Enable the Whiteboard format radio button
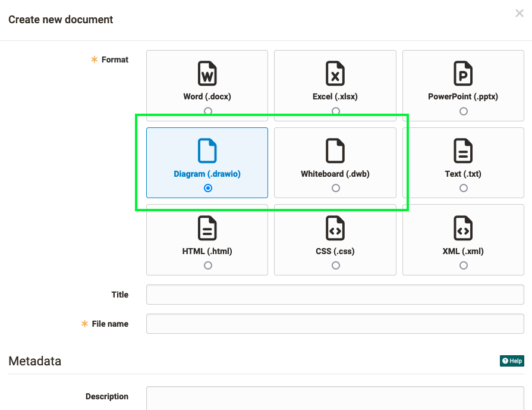532x410 pixels. coord(335,188)
